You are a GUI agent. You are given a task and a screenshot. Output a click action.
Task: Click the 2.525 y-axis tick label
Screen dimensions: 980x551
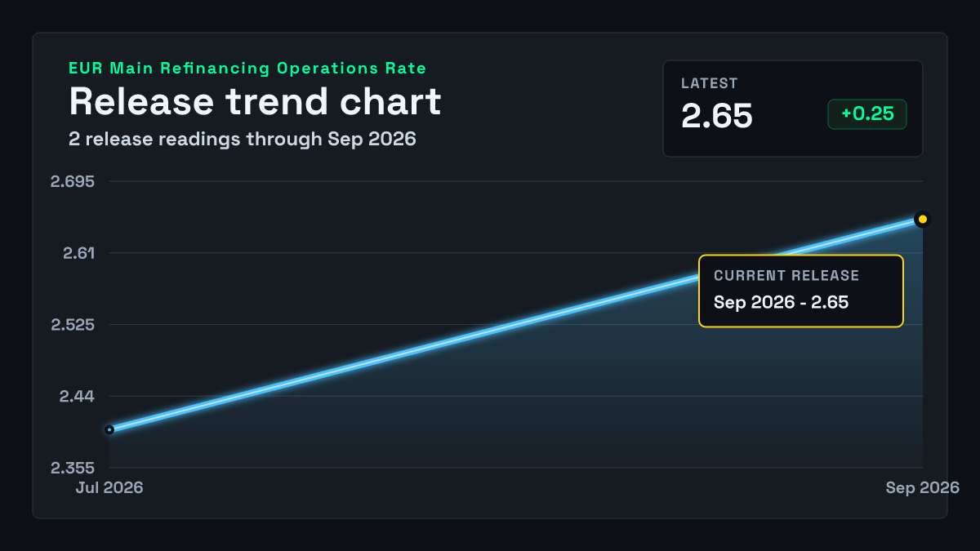coord(73,325)
